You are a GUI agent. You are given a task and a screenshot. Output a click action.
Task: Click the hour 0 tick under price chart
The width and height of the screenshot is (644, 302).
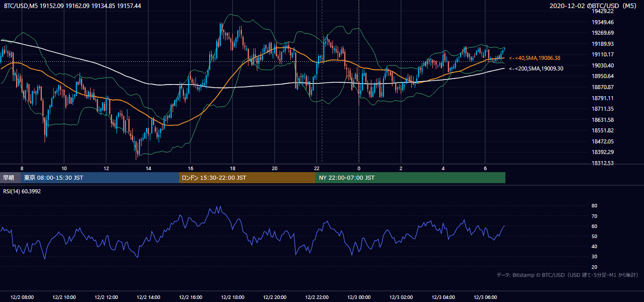click(359, 168)
